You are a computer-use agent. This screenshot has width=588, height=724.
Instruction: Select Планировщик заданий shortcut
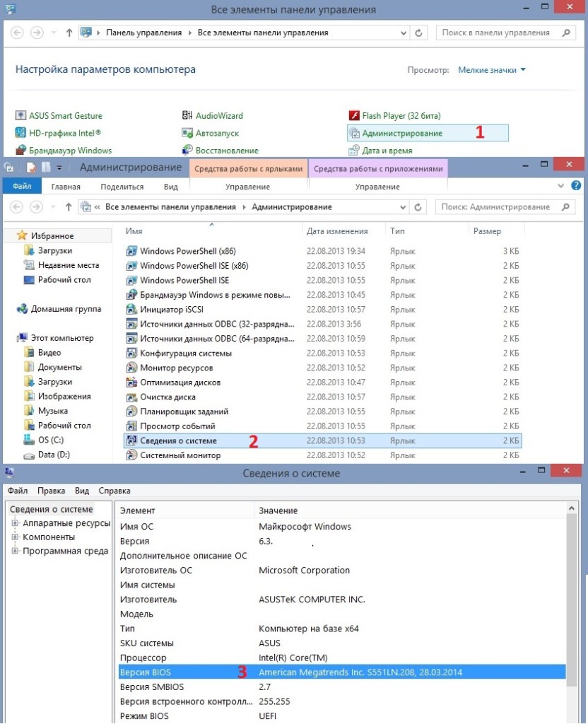177,411
